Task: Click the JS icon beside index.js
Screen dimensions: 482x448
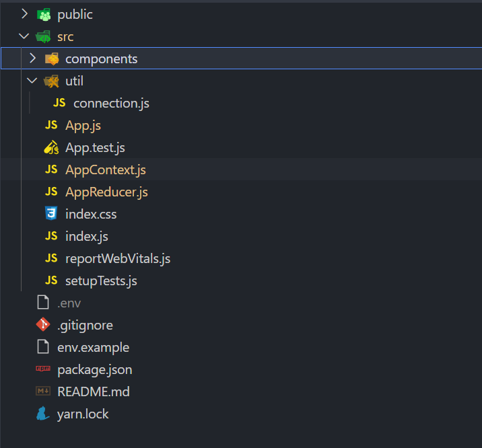Action: 51,236
